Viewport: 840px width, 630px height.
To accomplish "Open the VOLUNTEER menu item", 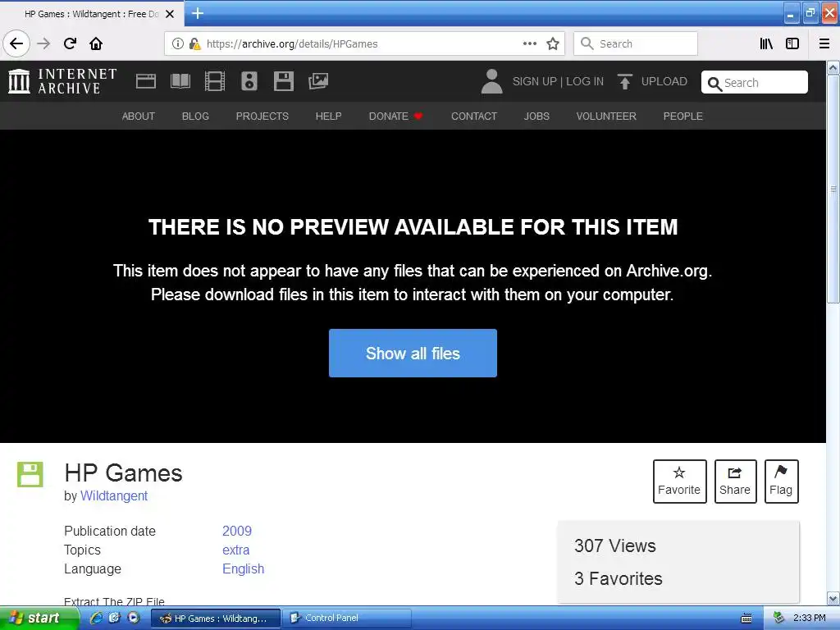I will pyautogui.click(x=606, y=116).
